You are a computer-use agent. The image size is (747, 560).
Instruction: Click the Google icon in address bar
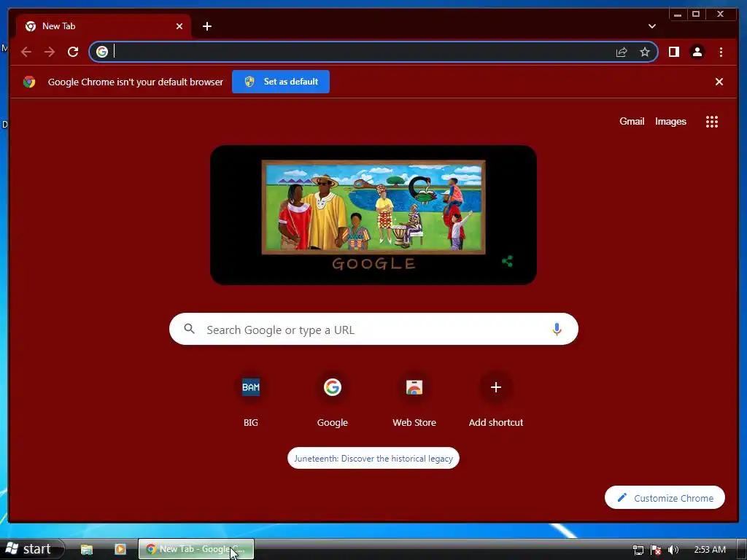click(x=102, y=52)
